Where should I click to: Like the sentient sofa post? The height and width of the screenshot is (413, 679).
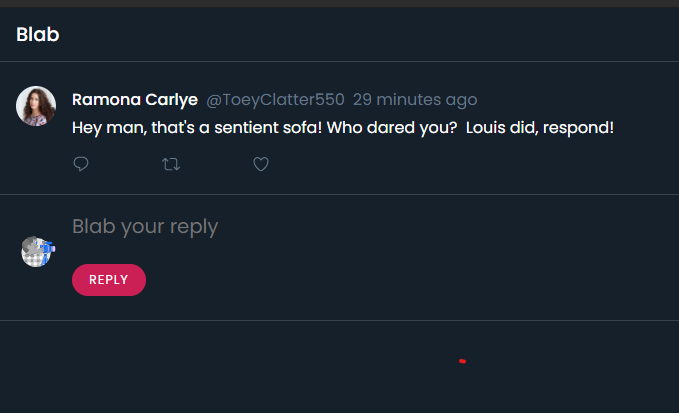click(261, 164)
